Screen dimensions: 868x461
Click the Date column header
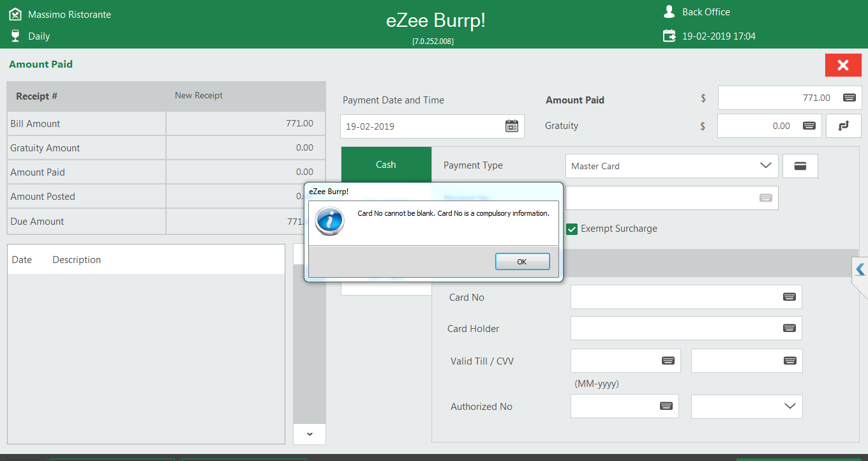(x=22, y=260)
